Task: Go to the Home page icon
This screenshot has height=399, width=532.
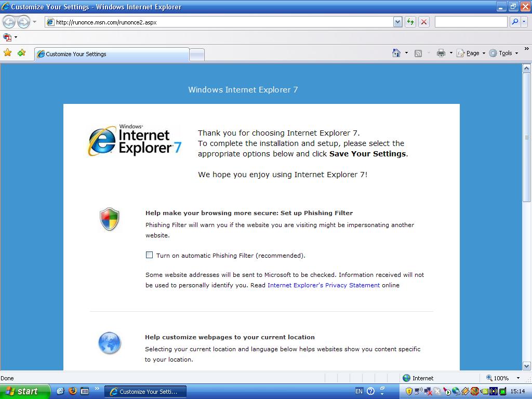Action: pyautogui.click(x=396, y=53)
